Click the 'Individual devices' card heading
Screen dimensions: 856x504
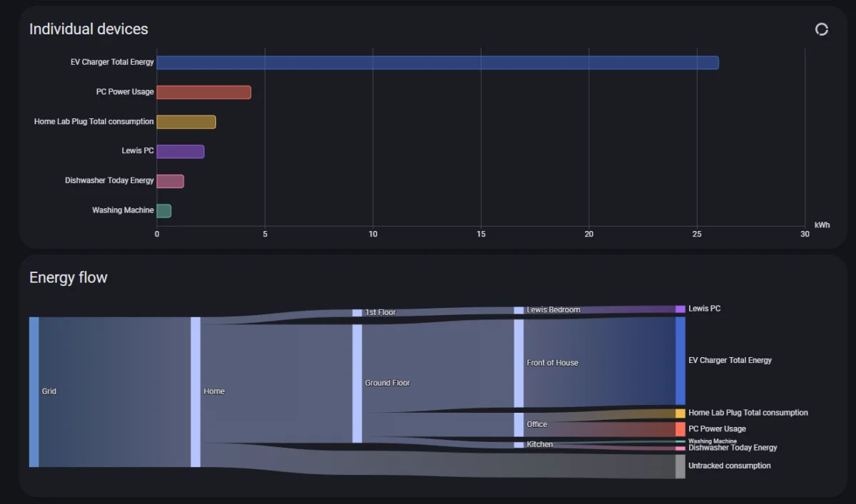(88, 29)
